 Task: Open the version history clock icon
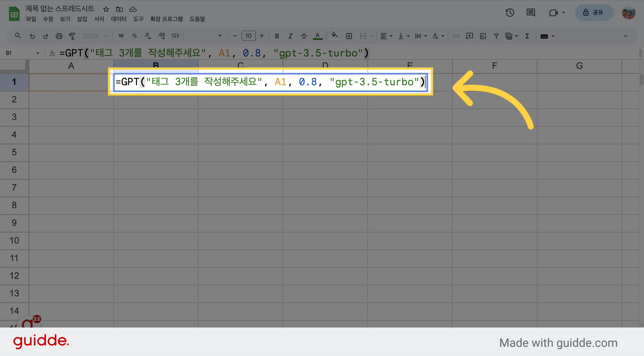pyautogui.click(x=510, y=13)
